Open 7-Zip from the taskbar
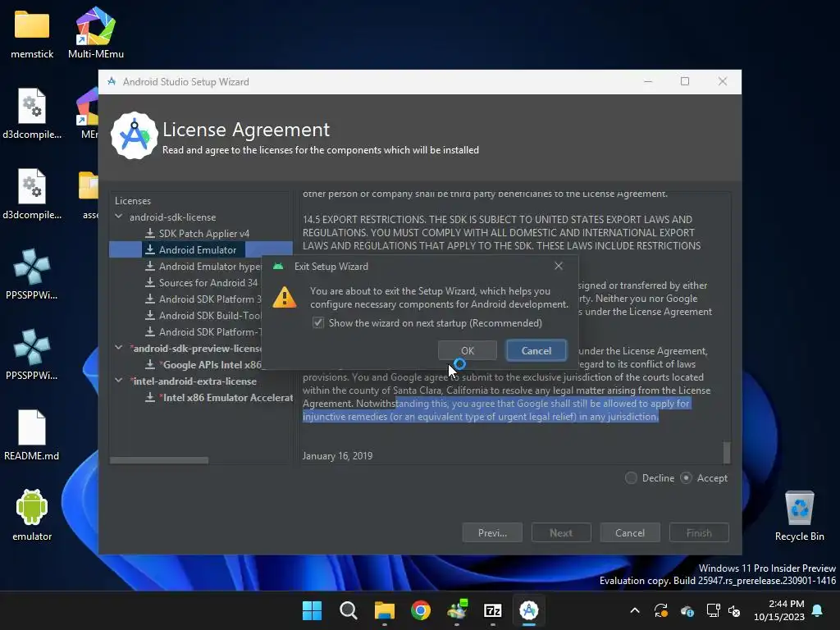The width and height of the screenshot is (840, 630). tap(493, 610)
